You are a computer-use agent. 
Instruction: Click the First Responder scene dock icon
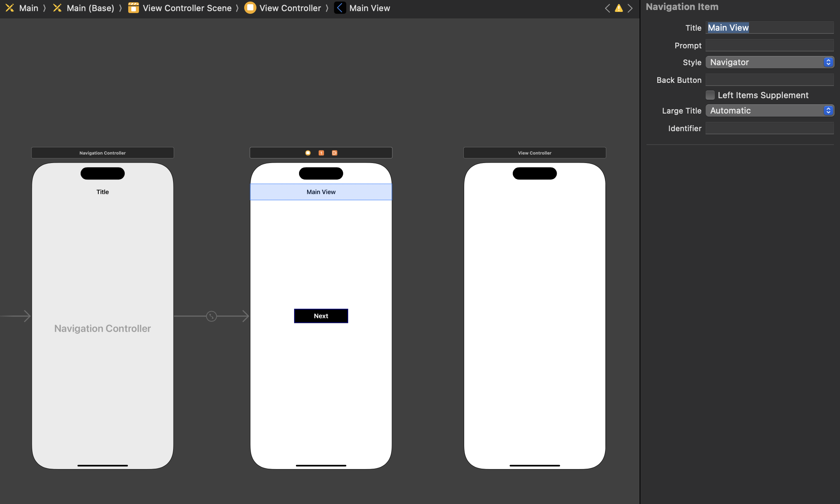[x=321, y=153]
